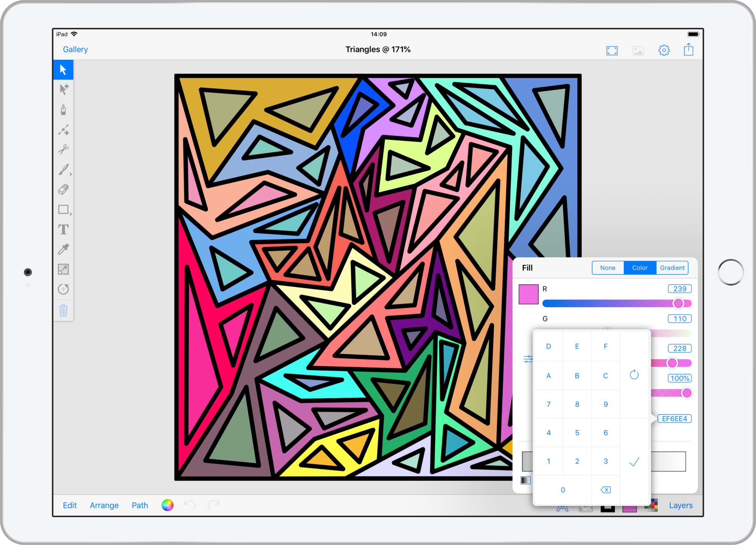756x545 pixels.
Task: Tap the G value field 110
Action: point(680,319)
